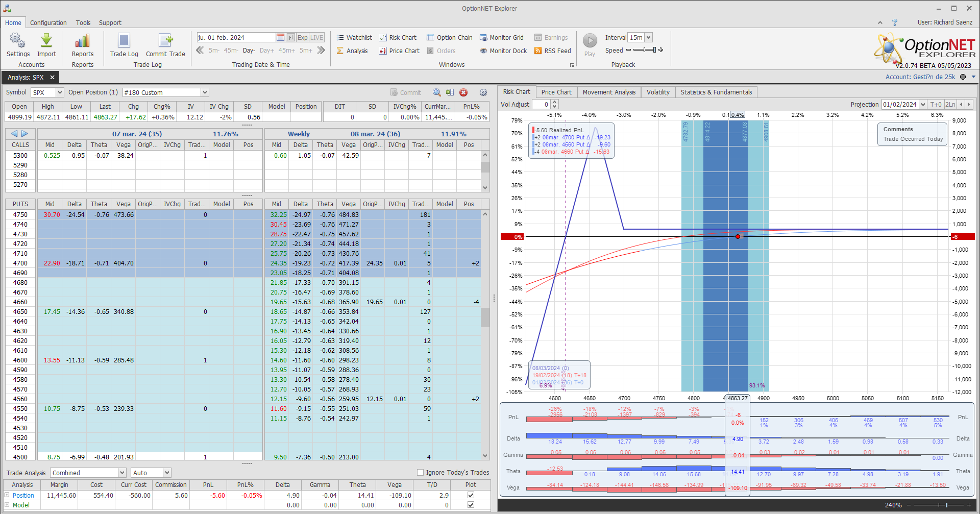Screen dimensions: 980x514
Task: Toggle the Model row Plot checkbox
Action: [x=471, y=505]
